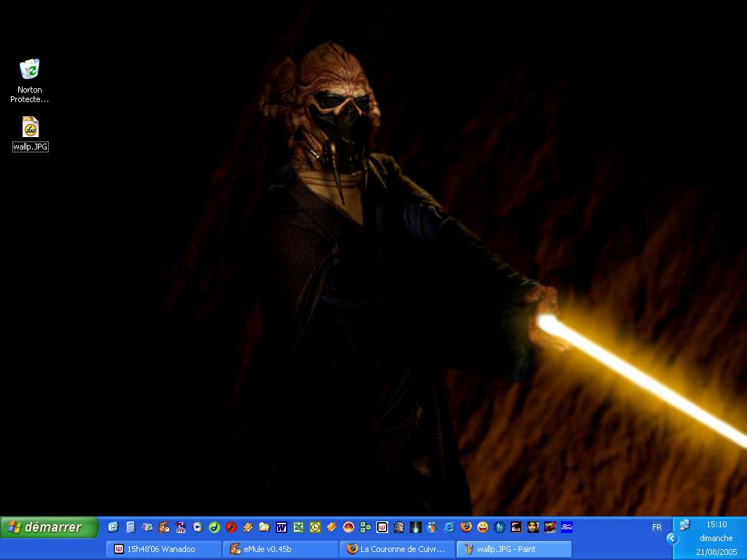
Task: Launch Wanadoo from the W Quick Launch icon
Action: (382, 527)
